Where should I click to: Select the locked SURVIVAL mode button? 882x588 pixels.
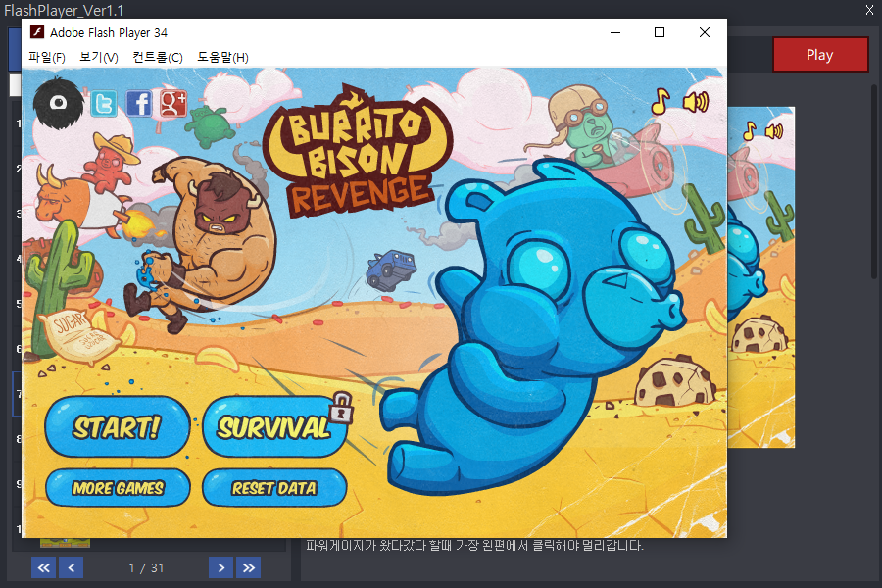pos(274,427)
